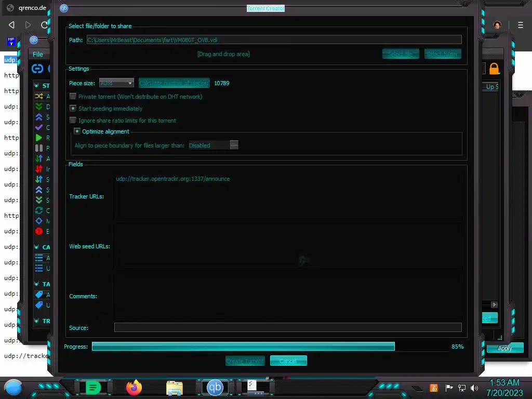Click the Apply button in background window
Image resolution: width=532 pixels, height=399 pixels.
coord(505,348)
